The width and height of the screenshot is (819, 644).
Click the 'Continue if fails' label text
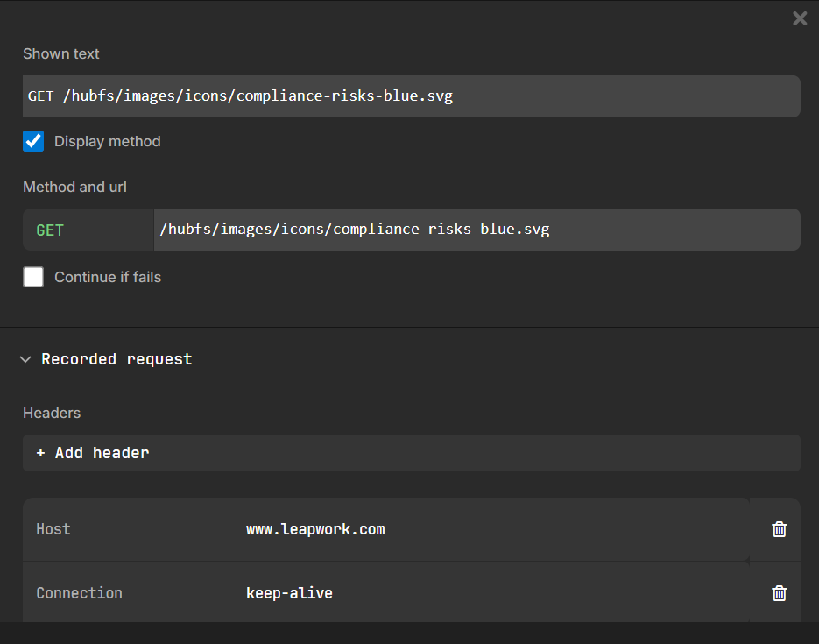coord(108,277)
